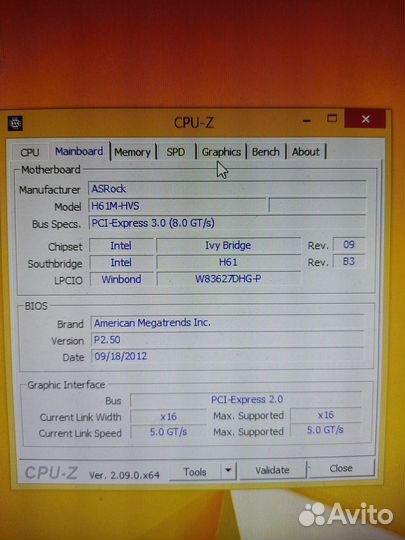The height and width of the screenshot is (540, 405).
Task: Select the Bus Specs PCI-Express 3.0 value
Action: 227,223
